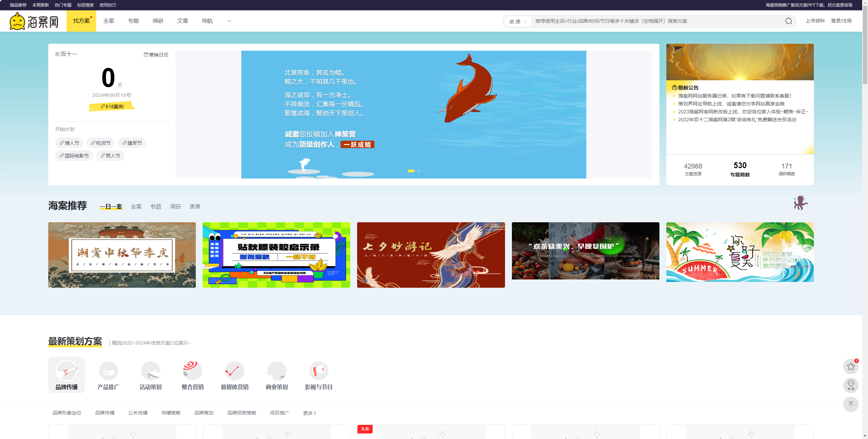Screen dimensions: 868x439
Task: Select the 整合营销 category icon
Action: (192, 371)
